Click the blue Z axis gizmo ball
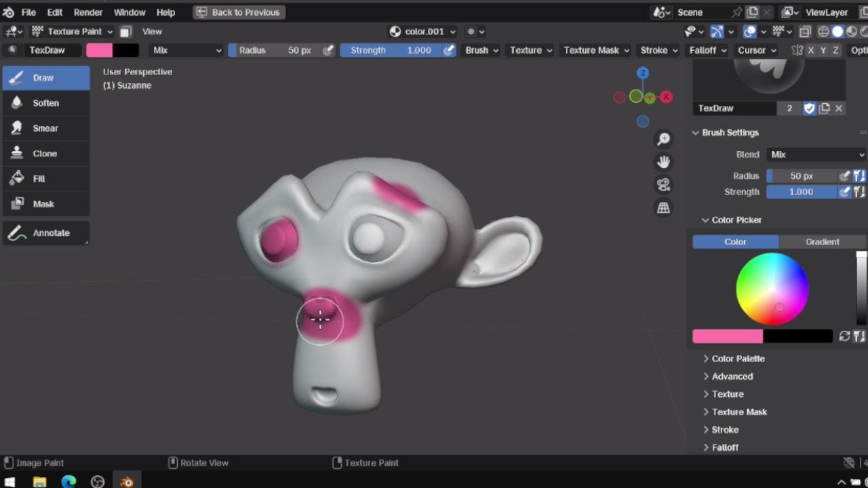 643,73
